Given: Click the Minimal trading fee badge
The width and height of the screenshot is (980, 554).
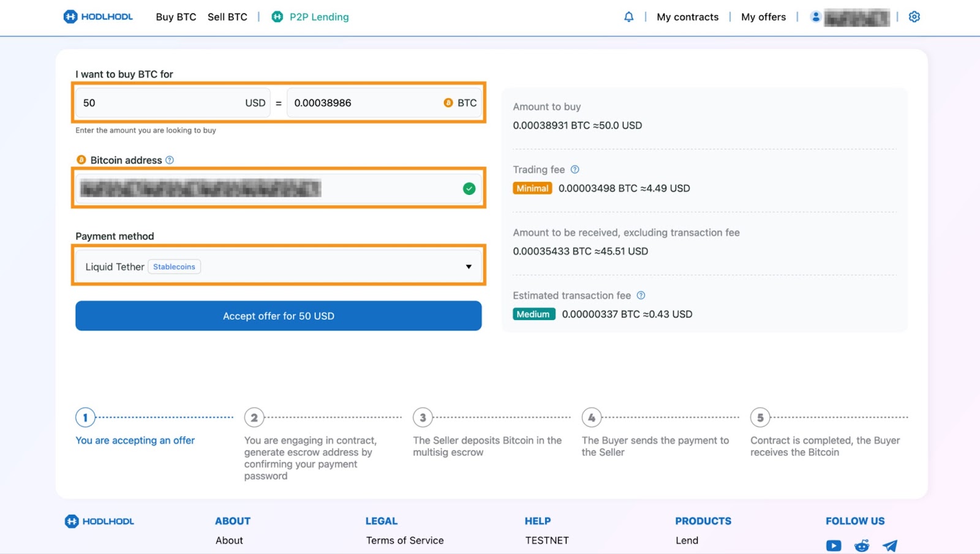Looking at the screenshot, I should click(532, 188).
